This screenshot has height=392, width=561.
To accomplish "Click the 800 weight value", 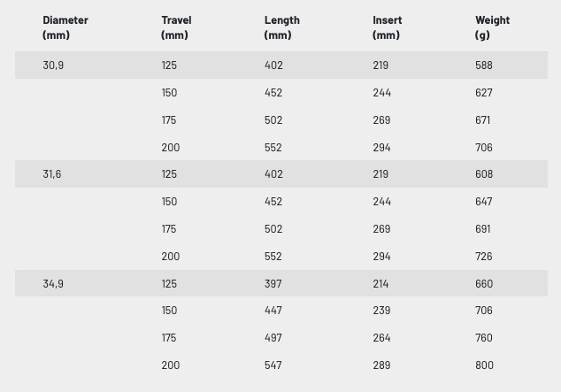I will point(484,365).
